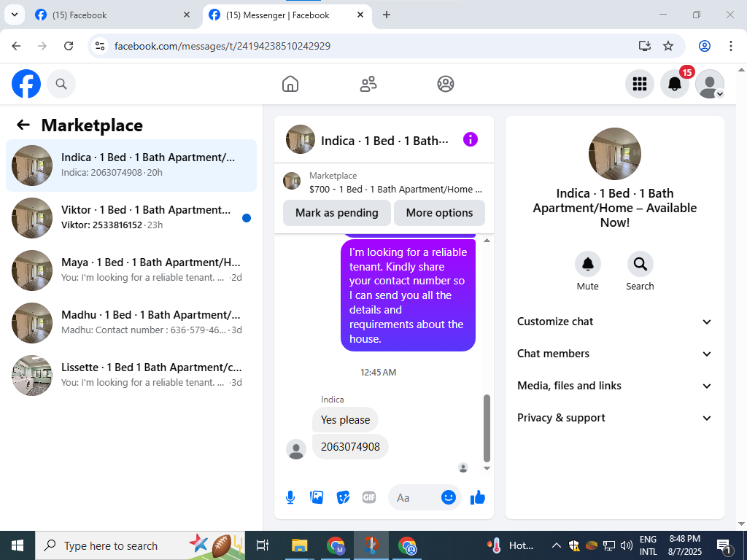Reload the page with refresh icon
Image resolution: width=747 pixels, height=560 pixels.
click(69, 46)
